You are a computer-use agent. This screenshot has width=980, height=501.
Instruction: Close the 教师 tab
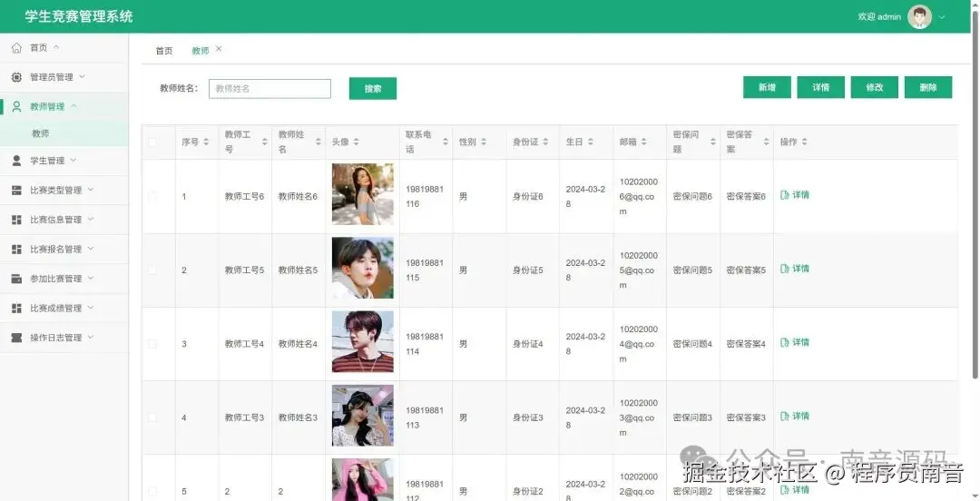click(x=219, y=49)
